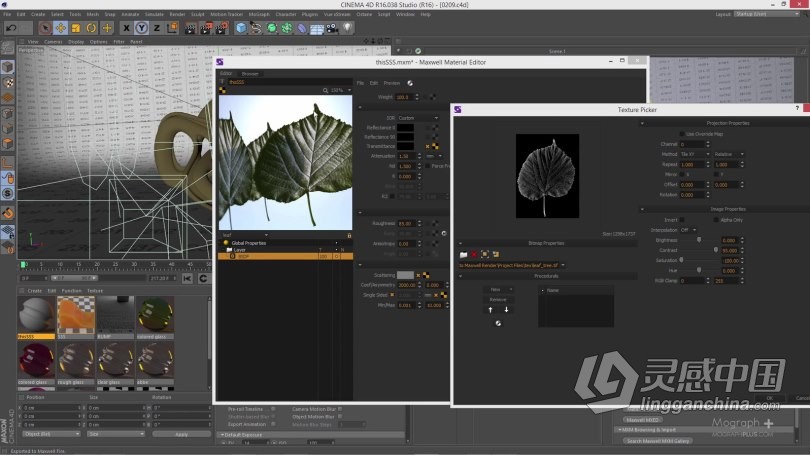Activate the Move tool in the toolbar
The width and height of the screenshot is (810, 455).
[x=60, y=28]
